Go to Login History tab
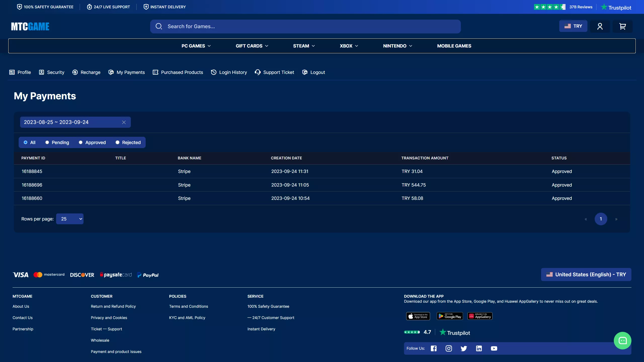 (x=229, y=72)
